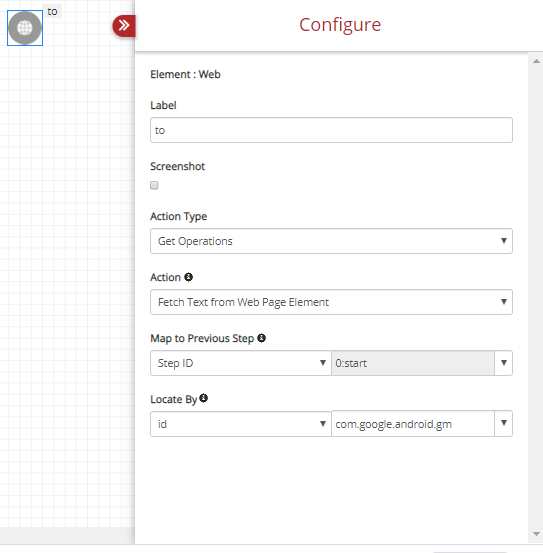The height and width of the screenshot is (553, 543).
Task: Open the Fetch Text from Web Page Element dropdown
Action: click(x=331, y=302)
